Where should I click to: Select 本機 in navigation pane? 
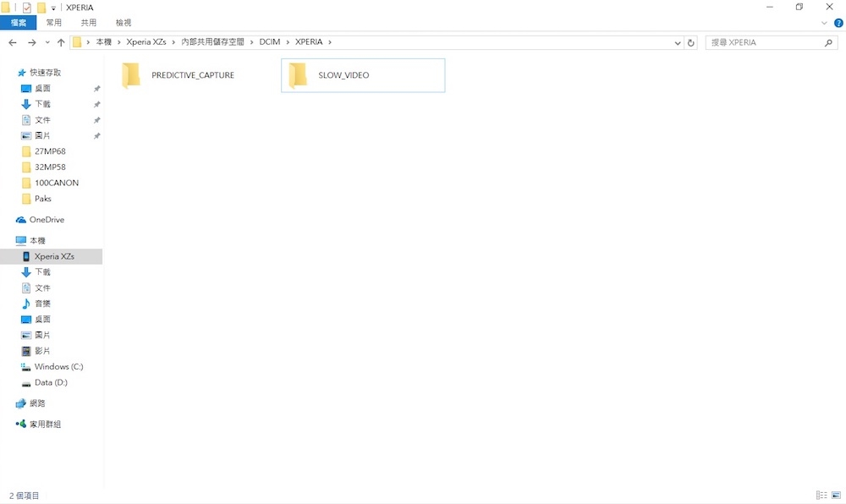tap(37, 240)
